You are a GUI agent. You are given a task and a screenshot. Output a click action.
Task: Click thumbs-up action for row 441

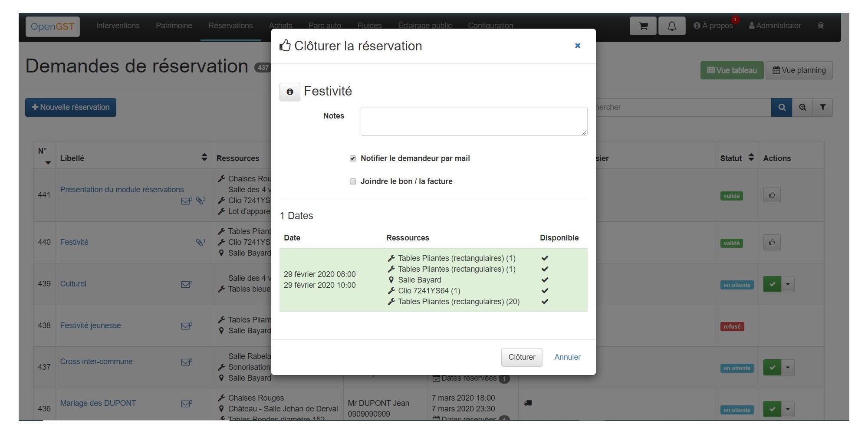click(x=772, y=195)
